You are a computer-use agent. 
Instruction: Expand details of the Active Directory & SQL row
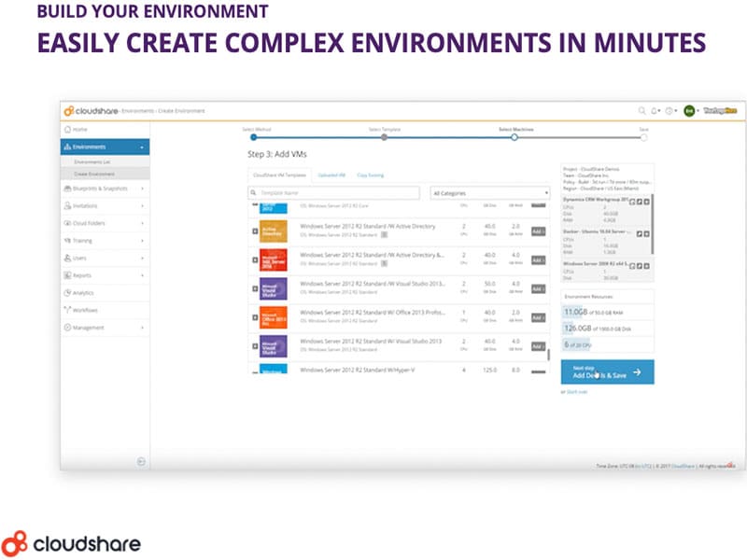click(255, 260)
